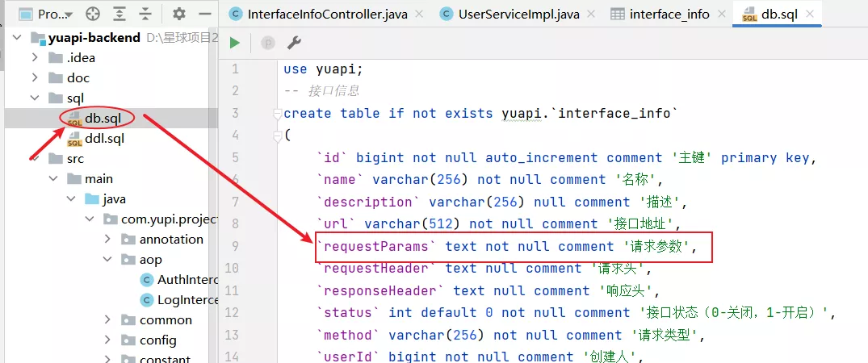Collapse the sql folder
The image size is (868, 363).
point(35,98)
